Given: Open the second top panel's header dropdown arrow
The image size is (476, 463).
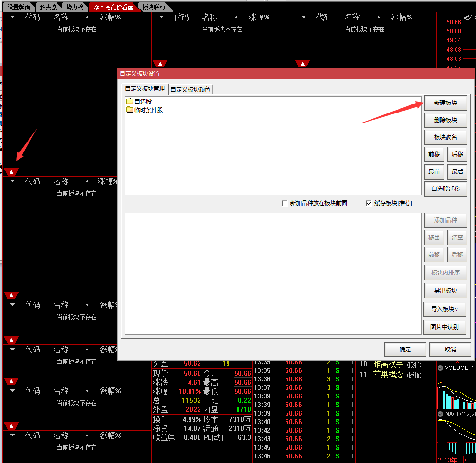Looking at the screenshot, I should click(x=161, y=17).
